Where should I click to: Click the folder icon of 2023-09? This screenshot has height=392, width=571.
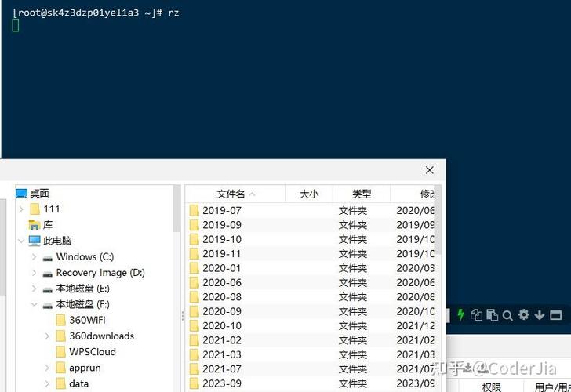pos(194,383)
